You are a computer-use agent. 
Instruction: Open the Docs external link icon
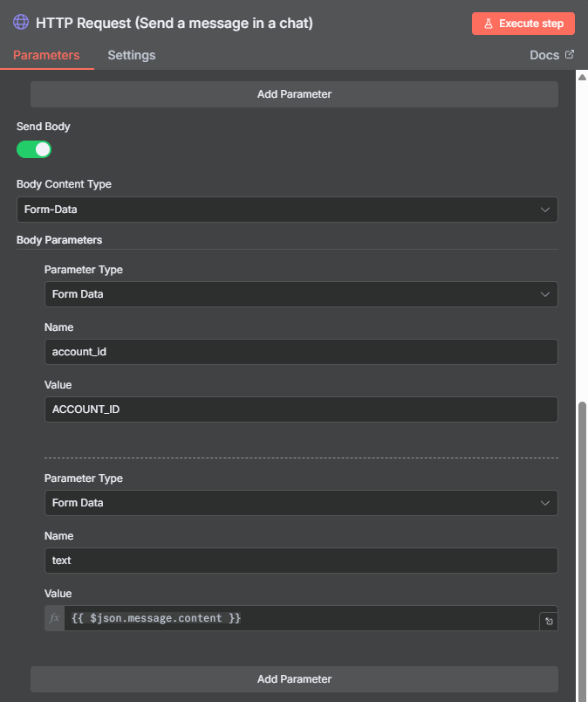570,55
